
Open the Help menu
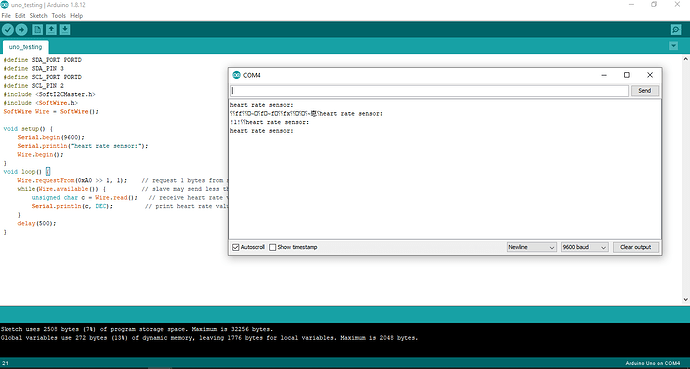[x=77, y=15]
